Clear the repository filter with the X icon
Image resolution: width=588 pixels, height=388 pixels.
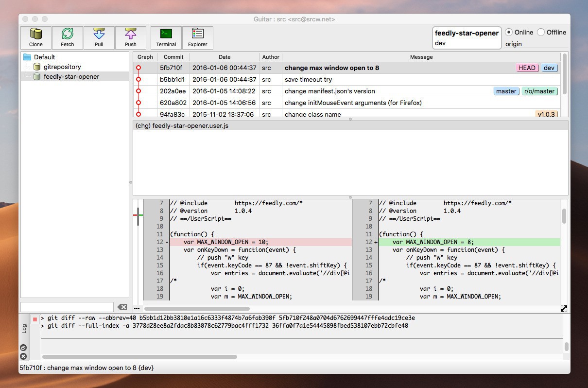(x=122, y=307)
